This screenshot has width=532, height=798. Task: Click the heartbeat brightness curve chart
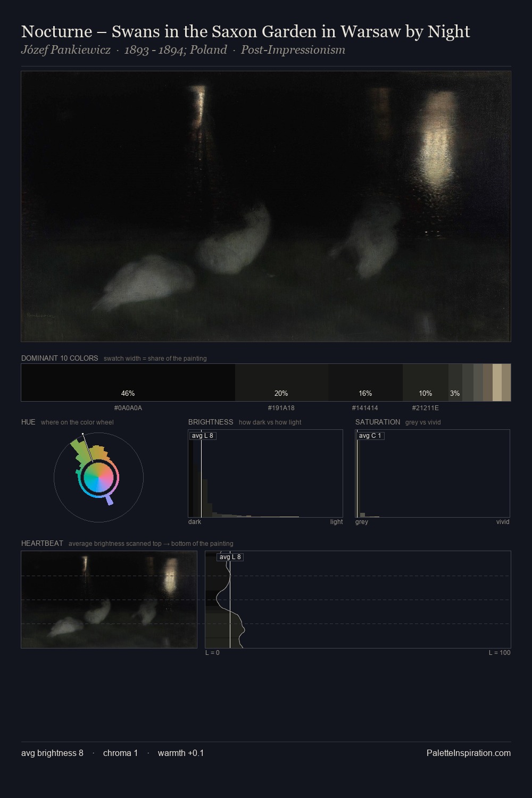coord(358,600)
